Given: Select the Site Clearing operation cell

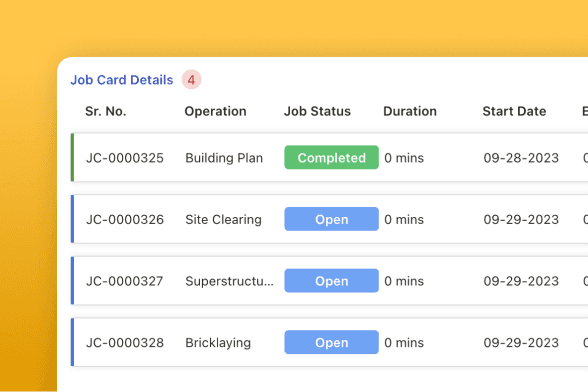Looking at the screenshot, I should point(224,219).
